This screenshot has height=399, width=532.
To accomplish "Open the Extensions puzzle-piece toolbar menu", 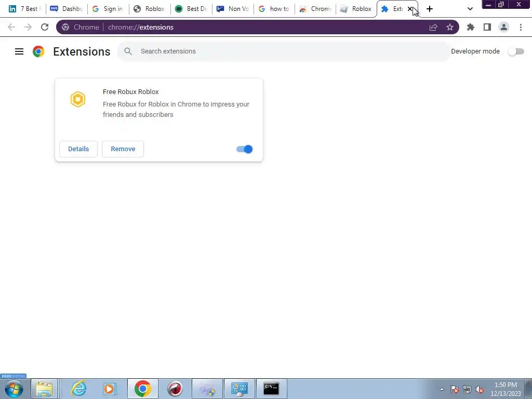I will coord(471,27).
